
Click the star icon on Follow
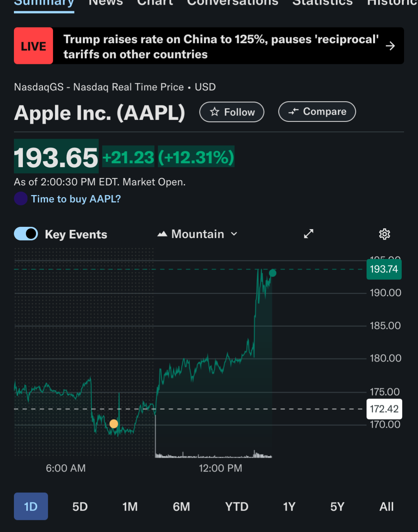tap(215, 112)
